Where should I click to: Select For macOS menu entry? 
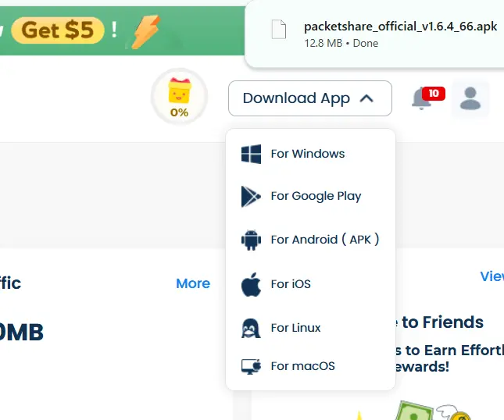(310, 366)
